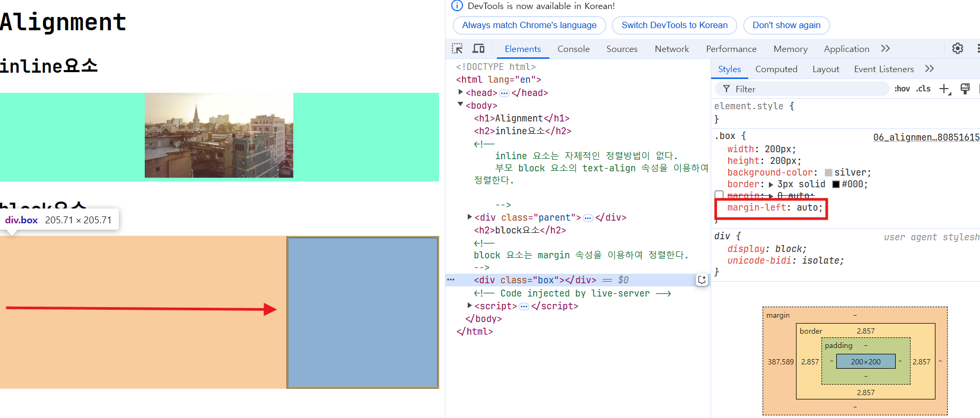Image resolution: width=980 pixels, height=418 pixels.
Task: Open the three-dot menu beside div.box row
Action: 451,280
